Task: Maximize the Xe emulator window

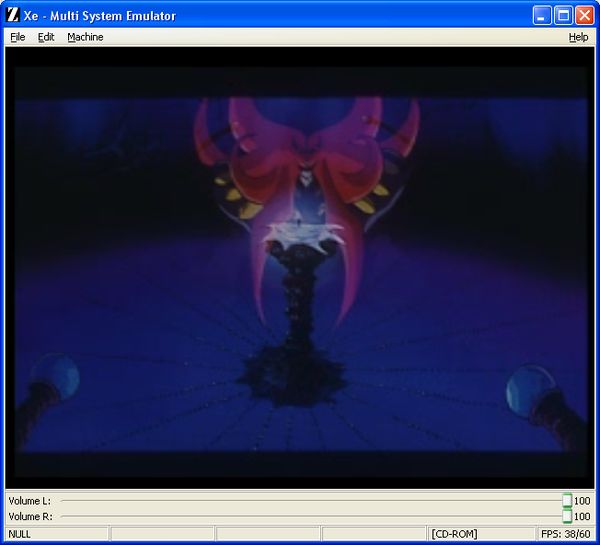Action: [563, 15]
